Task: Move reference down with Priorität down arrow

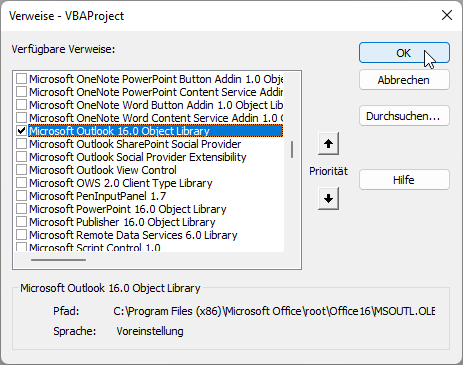Action: [x=328, y=199]
